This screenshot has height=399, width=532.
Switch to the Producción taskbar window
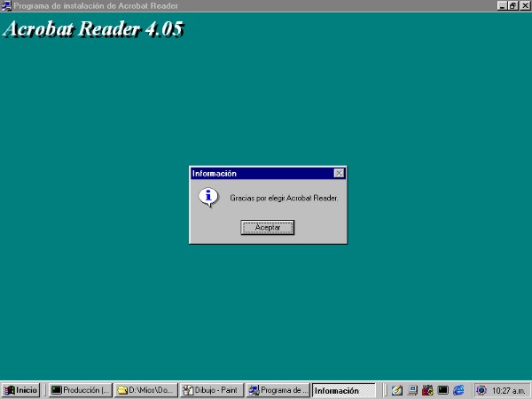81,390
